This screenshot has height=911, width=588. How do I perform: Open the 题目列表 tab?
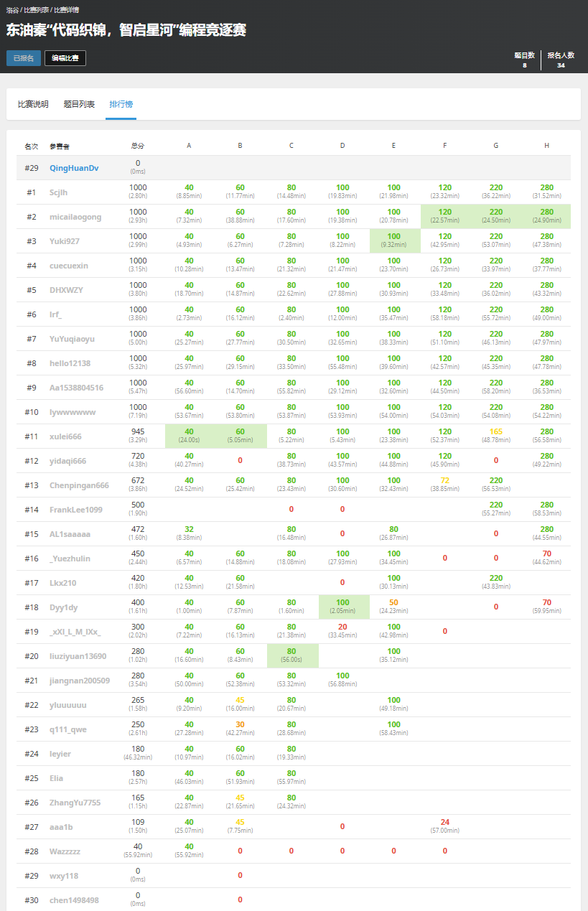click(79, 104)
